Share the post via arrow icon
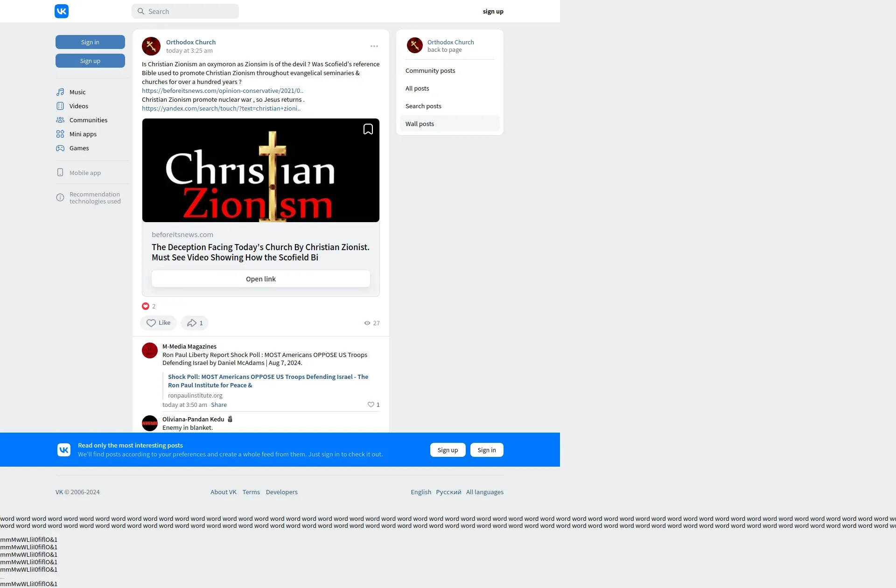The height and width of the screenshot is (588, 896). (x=192, y=323)
